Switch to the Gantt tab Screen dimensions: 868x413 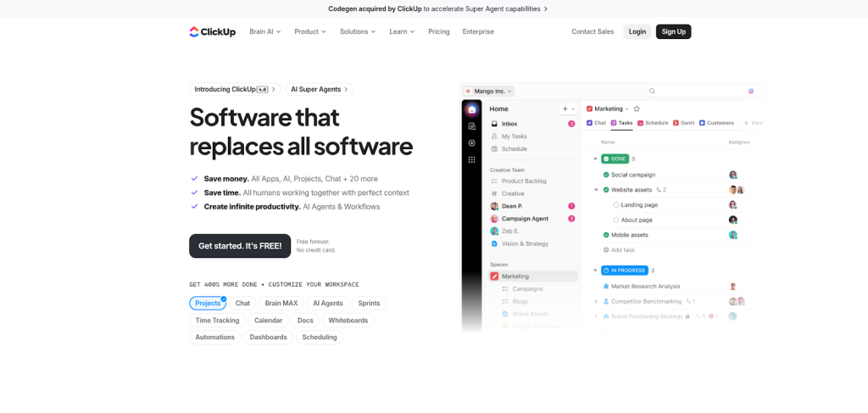685,123
